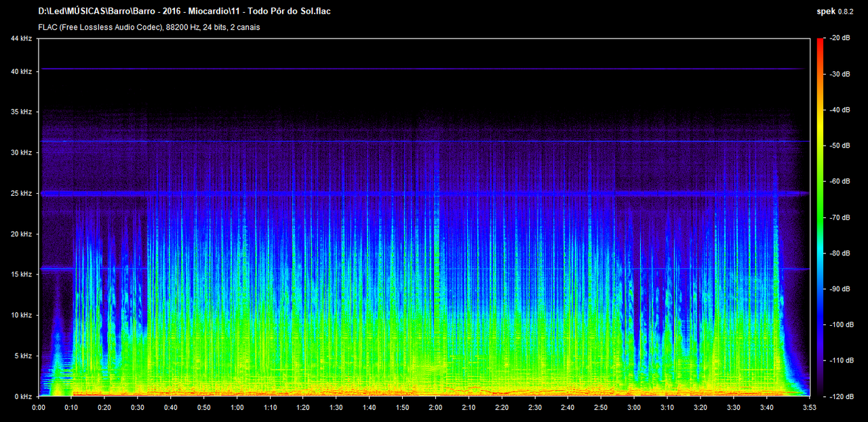Screen dimensions: 868x422
Task: Click the dB color gradient legend bar
Action: point(821,217)
